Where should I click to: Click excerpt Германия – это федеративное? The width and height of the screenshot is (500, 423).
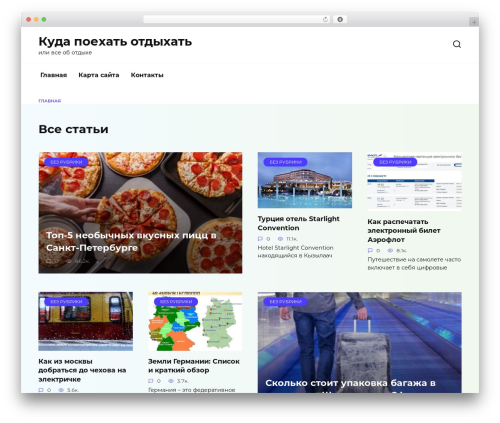click(192, 390)
